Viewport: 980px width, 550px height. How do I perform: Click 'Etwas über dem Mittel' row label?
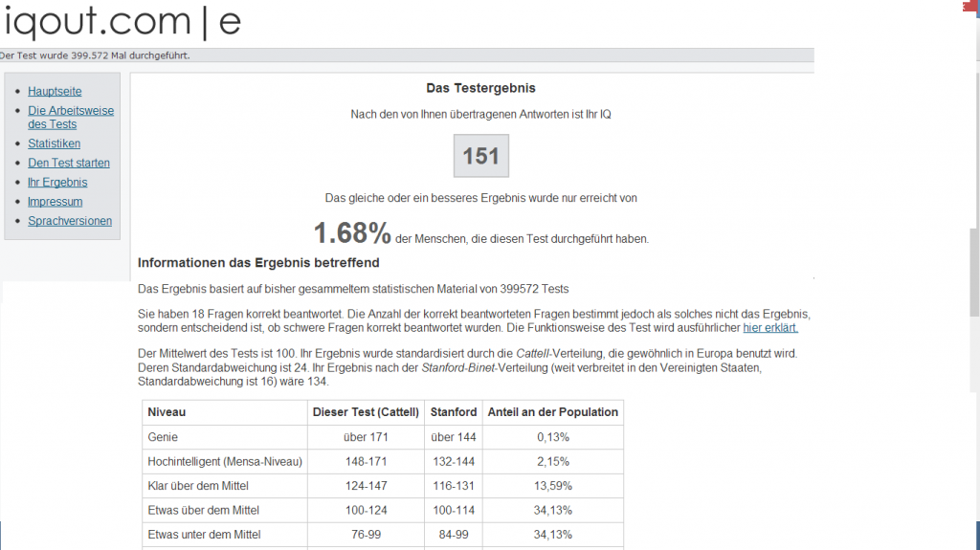coord(203,511)
